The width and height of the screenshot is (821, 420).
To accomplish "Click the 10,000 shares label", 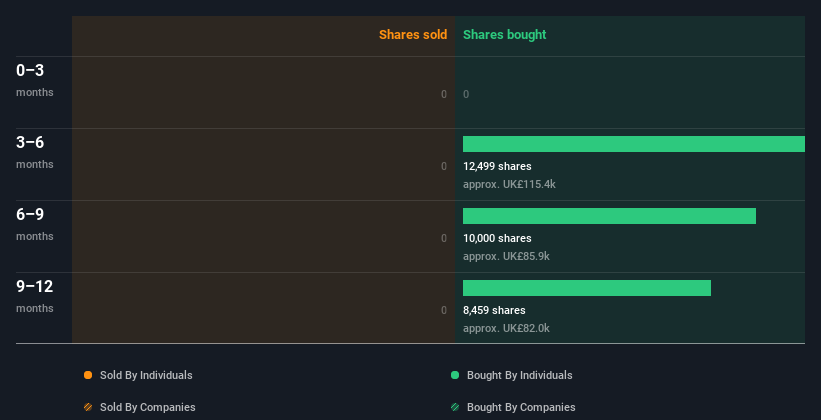I will (497, 238).
